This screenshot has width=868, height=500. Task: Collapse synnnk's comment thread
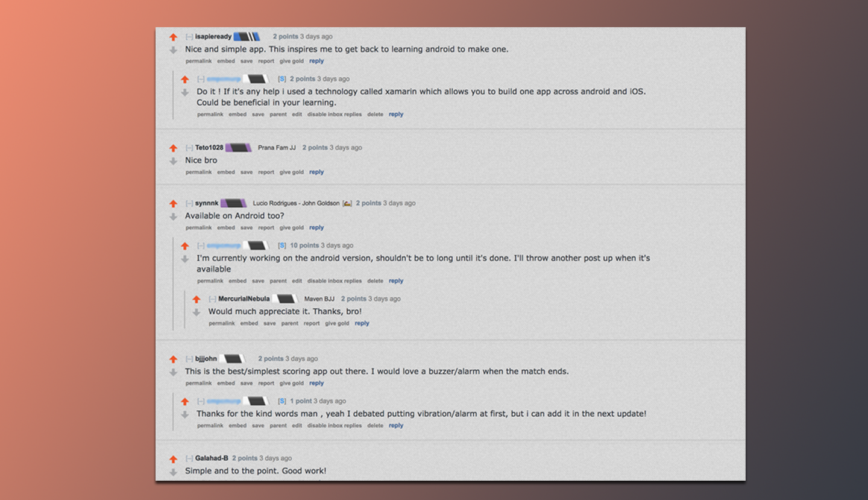pyautogui.click(x=189, y=203)
